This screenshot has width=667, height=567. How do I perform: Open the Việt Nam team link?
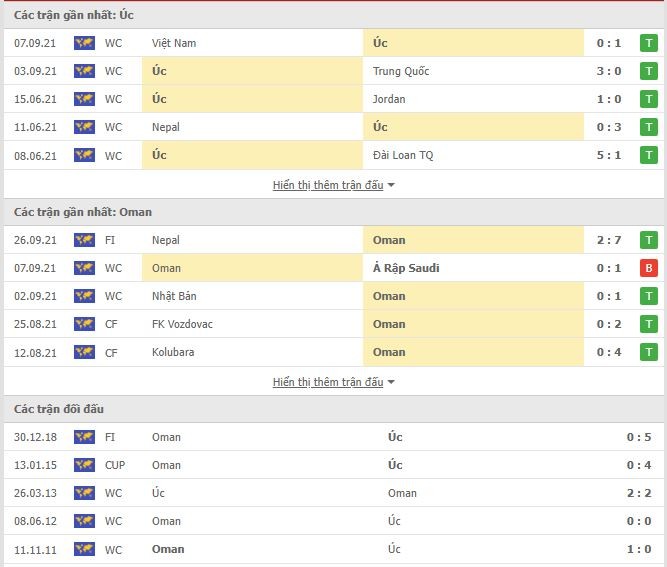coord(174,43)
